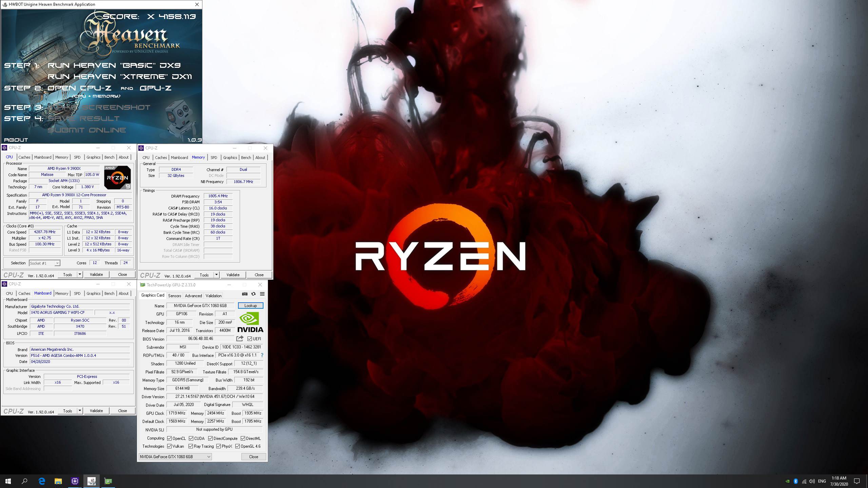Screen dimensions: 868x488
Task: Click the '1805.4 MHz' DRAM Frequency value
Action: click(x=218, y=196)
